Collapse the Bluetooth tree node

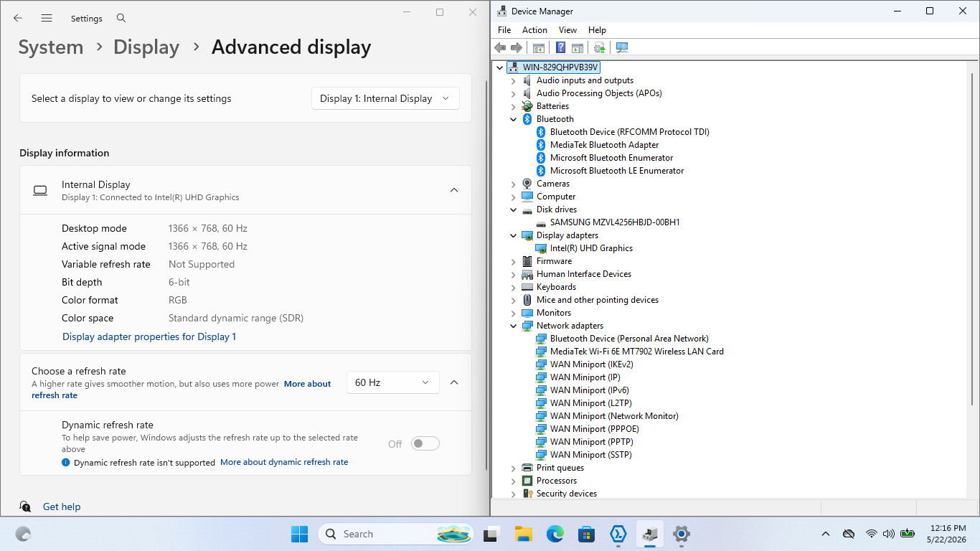(x=514, y=119)
